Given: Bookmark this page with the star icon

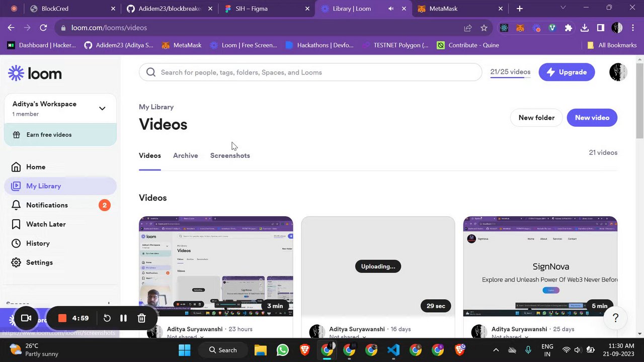Looking at the screenshot, I should 484,28.
